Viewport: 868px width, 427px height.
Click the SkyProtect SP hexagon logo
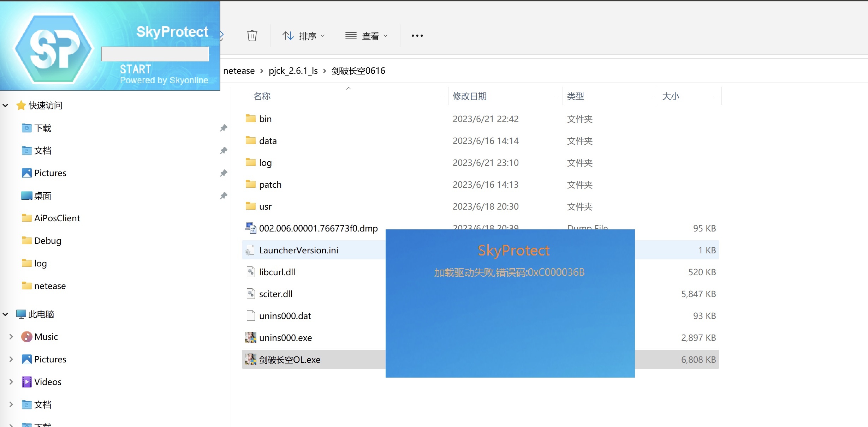(54, 48)
